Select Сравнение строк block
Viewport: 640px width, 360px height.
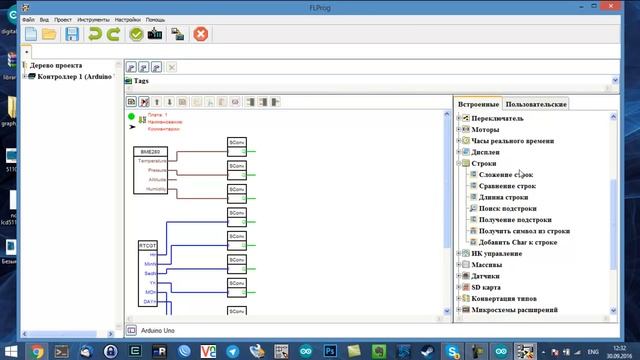(x=507, y=186)
